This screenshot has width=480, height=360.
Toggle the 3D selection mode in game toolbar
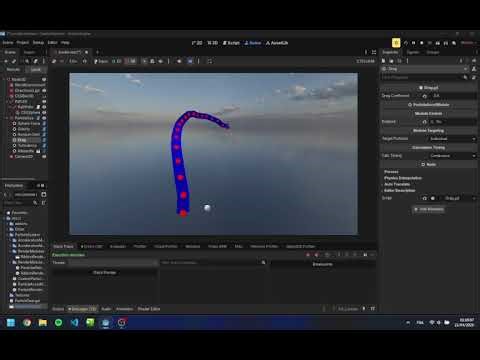[131, 61]
